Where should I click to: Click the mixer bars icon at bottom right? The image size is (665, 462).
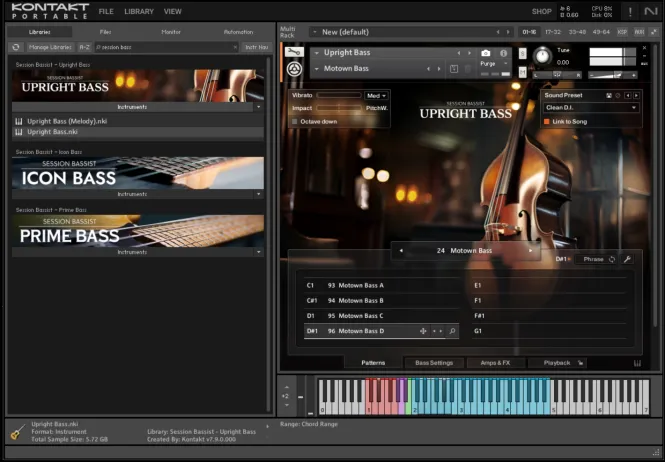pyautogui.click(x=637, y=363)
